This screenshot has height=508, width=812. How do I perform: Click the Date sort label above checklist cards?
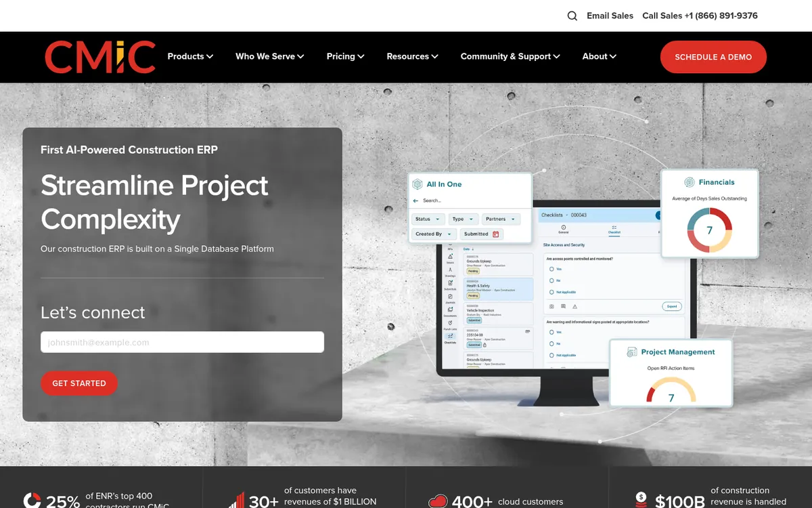click(x=468, y=249)
